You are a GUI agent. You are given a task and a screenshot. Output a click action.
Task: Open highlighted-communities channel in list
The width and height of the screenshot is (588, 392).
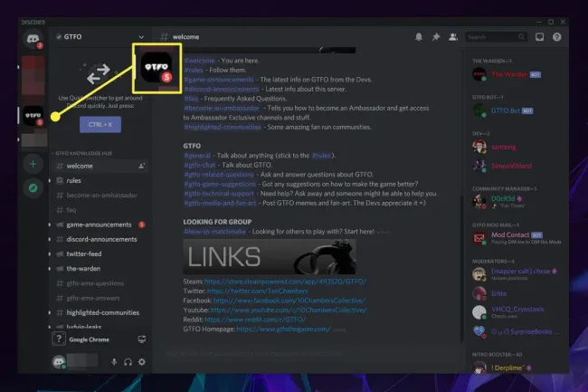tap(100, 312)
